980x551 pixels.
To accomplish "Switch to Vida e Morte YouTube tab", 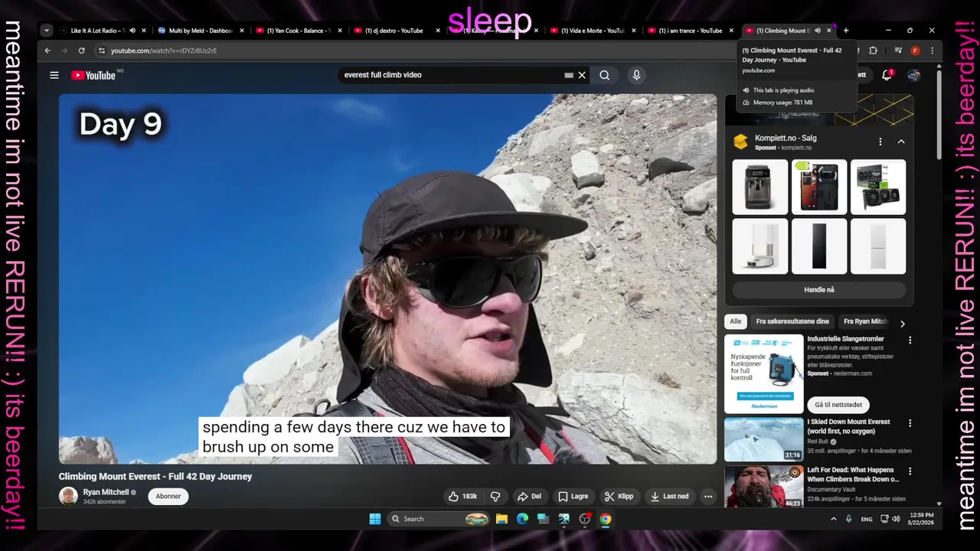I will pos(592,31).
